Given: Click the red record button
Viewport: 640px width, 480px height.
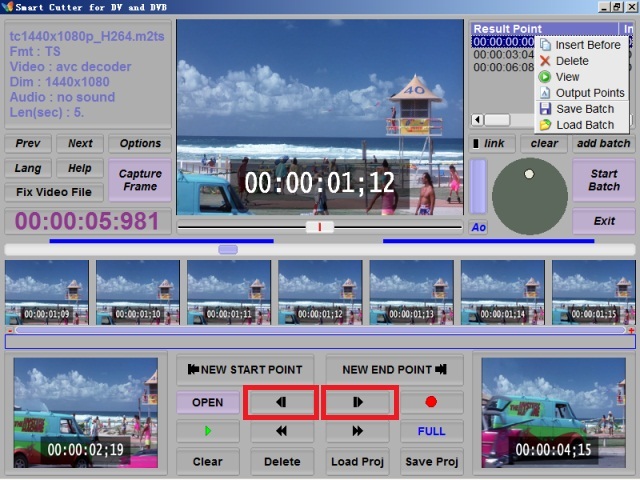Looking at the screenshot, I should pos(431,402).
